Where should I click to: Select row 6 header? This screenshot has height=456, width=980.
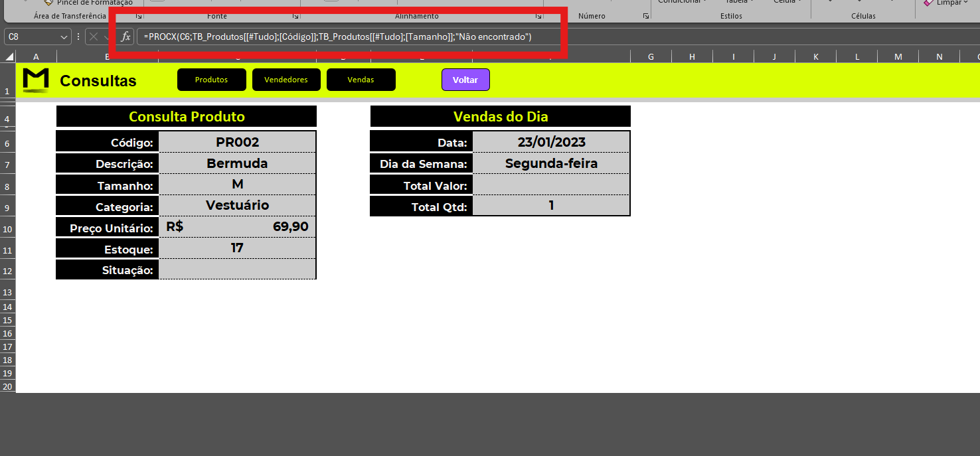click(x=7, y=143)
